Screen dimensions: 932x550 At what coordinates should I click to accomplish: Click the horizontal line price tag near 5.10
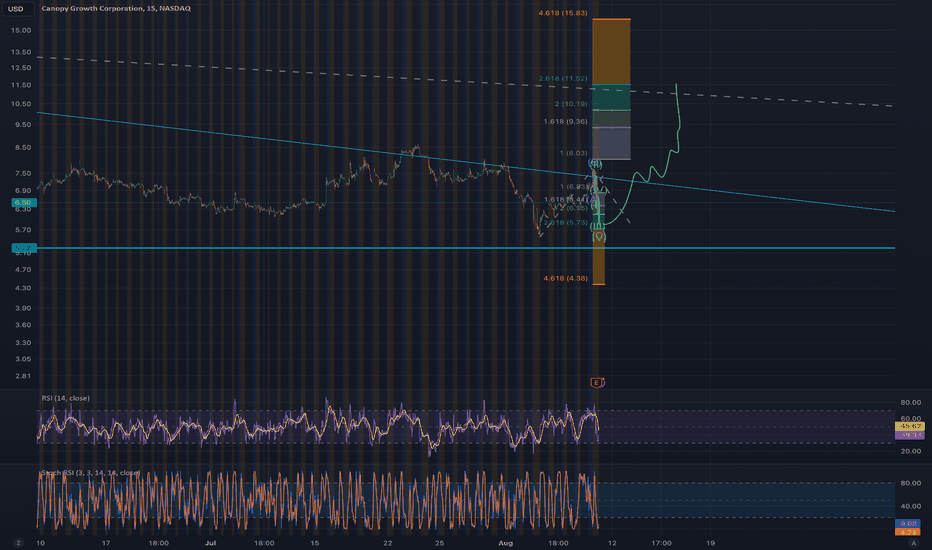[24, 248]
